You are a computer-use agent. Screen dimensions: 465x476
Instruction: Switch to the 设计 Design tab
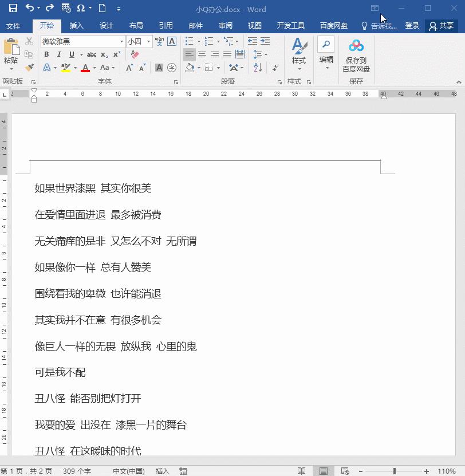(x=107, y=26)
